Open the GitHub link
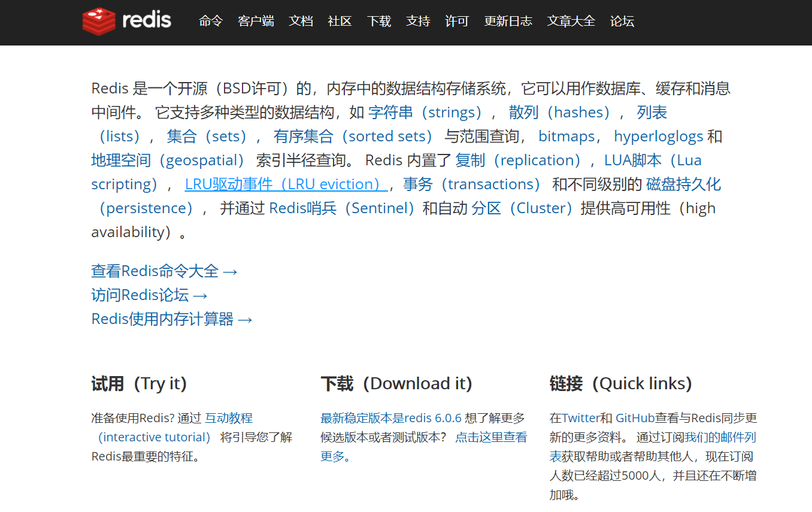Screen dimensions: 812x512 click(635, 418)
